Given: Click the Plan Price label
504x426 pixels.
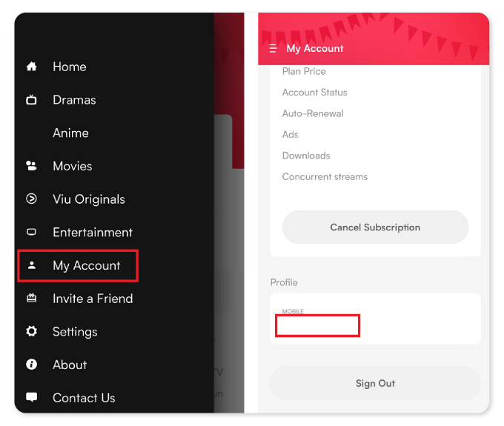Looking at the screenshot, I should pyautogui.click(x=304, y=71).
